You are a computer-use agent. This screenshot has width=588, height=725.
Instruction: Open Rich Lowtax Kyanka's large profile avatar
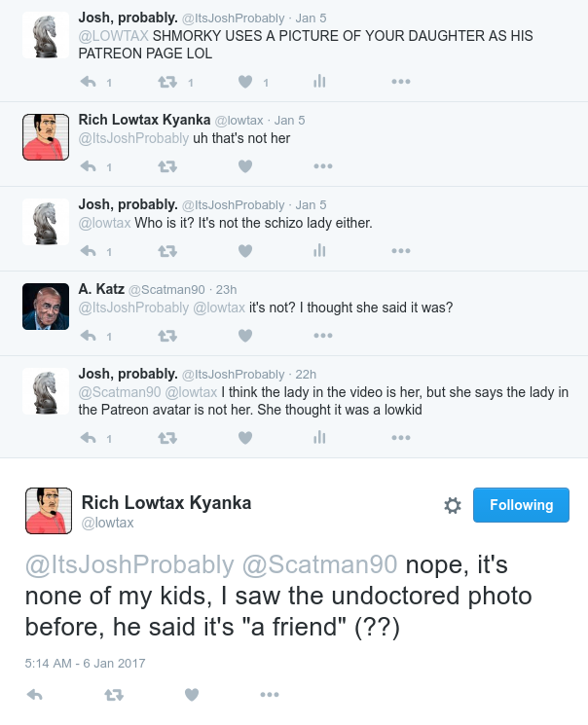click(x=49, y=511)
